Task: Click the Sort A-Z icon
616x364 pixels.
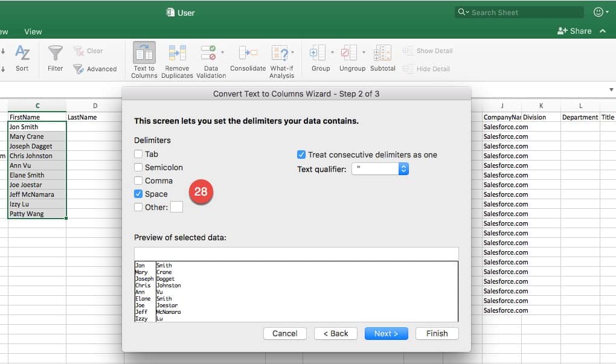Action: 22,54
